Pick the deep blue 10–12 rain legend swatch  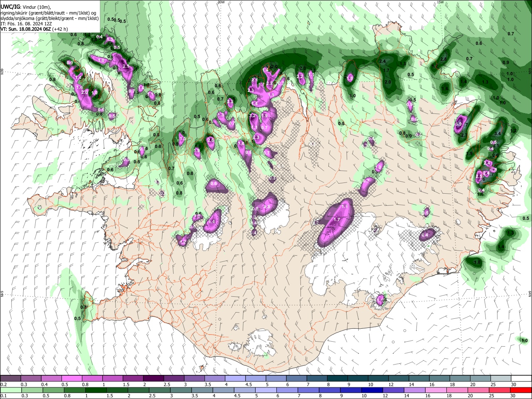(x=372, y=390)
